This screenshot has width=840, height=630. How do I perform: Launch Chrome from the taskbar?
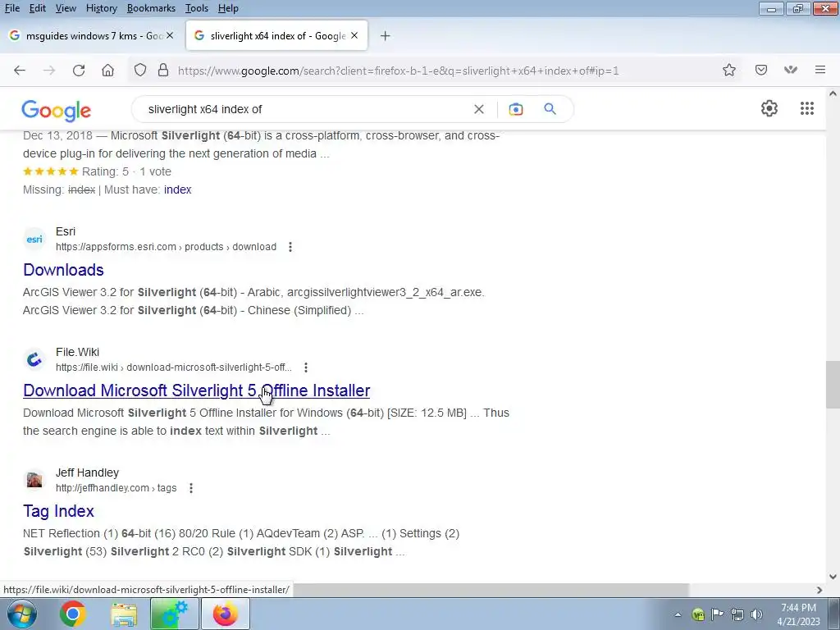72,614
